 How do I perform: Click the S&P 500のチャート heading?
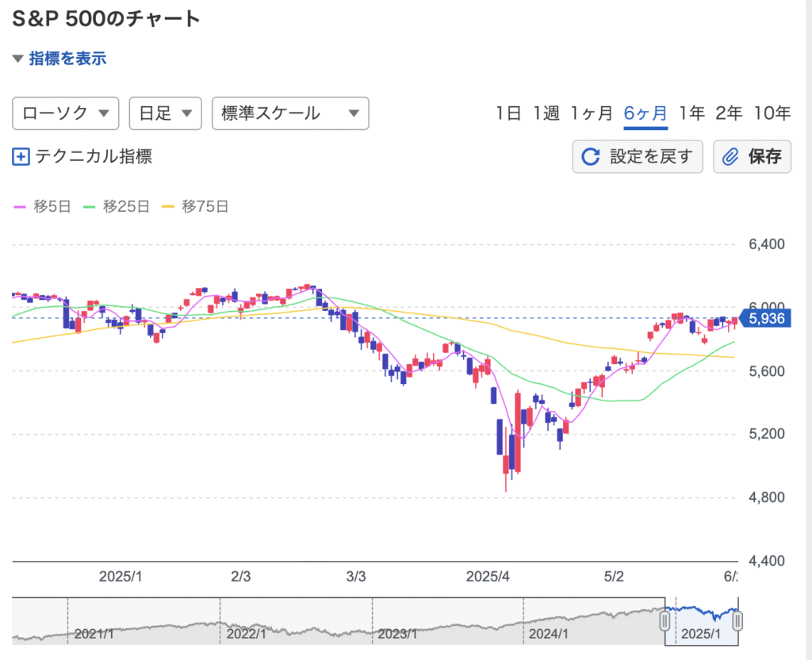coord(106,19)
